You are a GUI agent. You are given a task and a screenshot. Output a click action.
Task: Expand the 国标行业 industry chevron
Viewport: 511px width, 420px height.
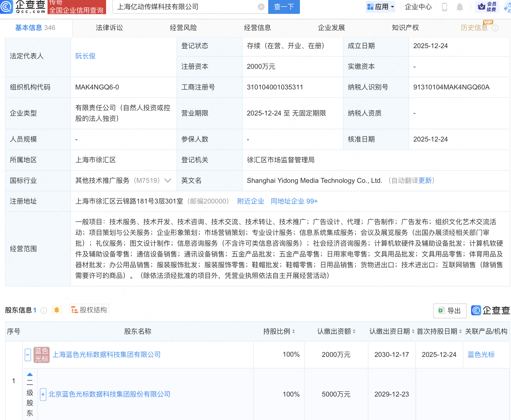(168, 181)
